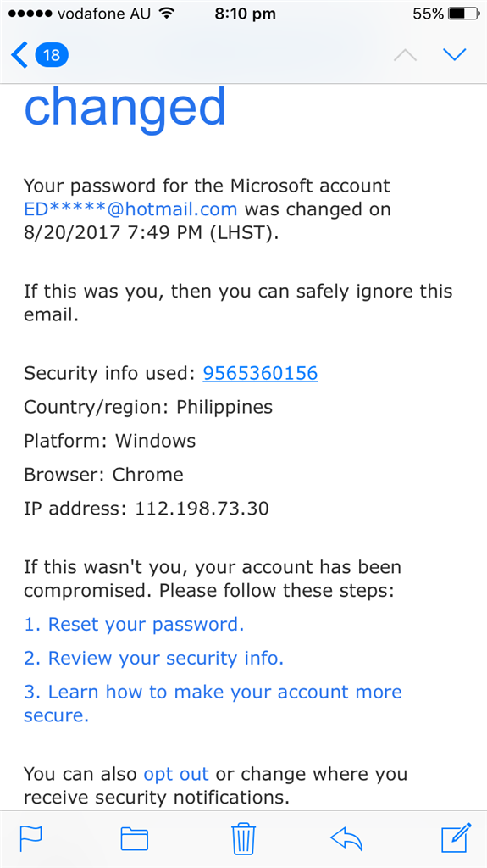Screen dimensions: 487x868
Task: Delete email with the trash icon
Action: point(244,838)
